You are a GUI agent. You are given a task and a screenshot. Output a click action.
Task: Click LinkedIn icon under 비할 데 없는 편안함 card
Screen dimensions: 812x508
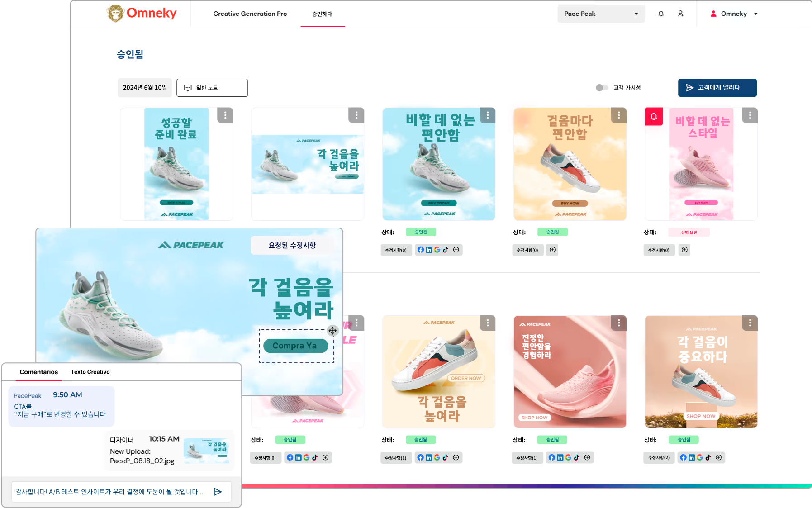[x=429, y=250]
